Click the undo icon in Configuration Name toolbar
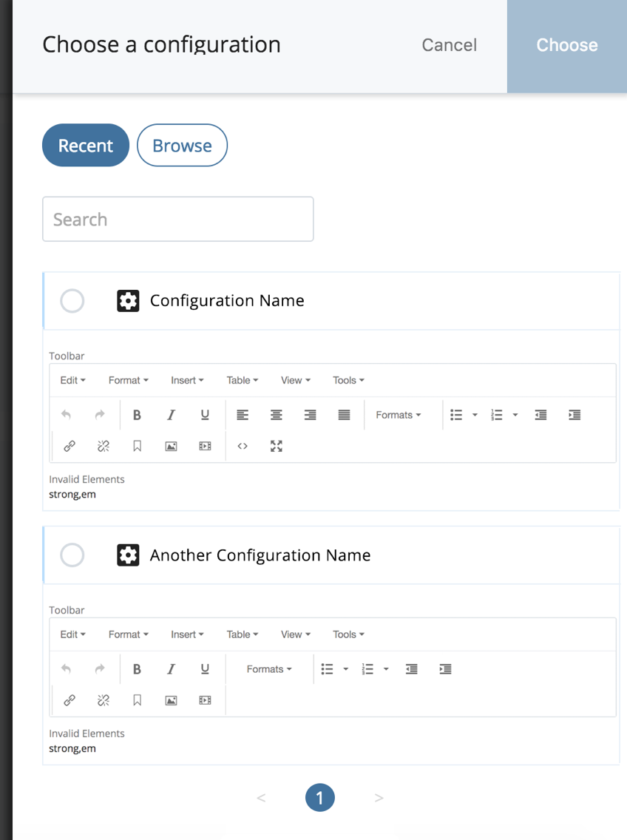The height and width of the screenshot is (840, 627). pos(66,415)
